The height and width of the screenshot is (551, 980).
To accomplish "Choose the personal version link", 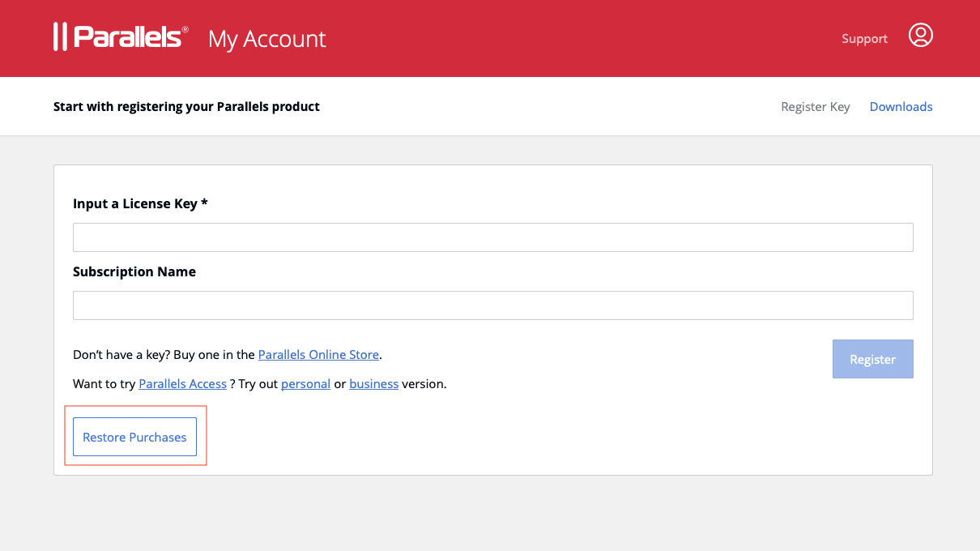I will [305, 384].
